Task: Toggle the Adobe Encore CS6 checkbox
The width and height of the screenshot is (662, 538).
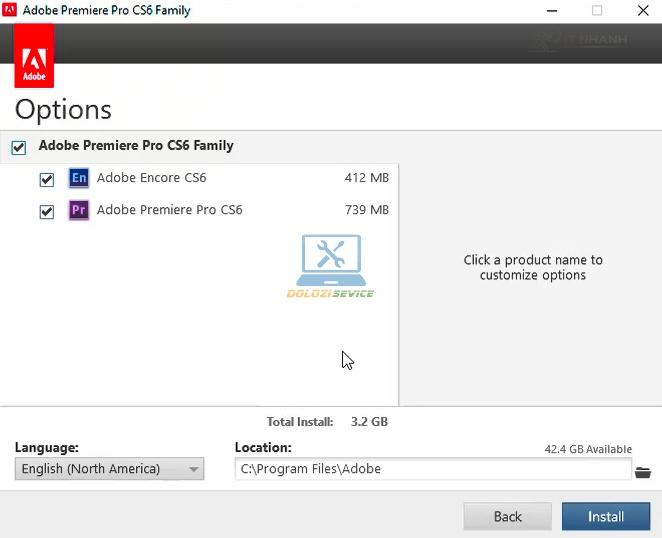Action: [46, 180]
